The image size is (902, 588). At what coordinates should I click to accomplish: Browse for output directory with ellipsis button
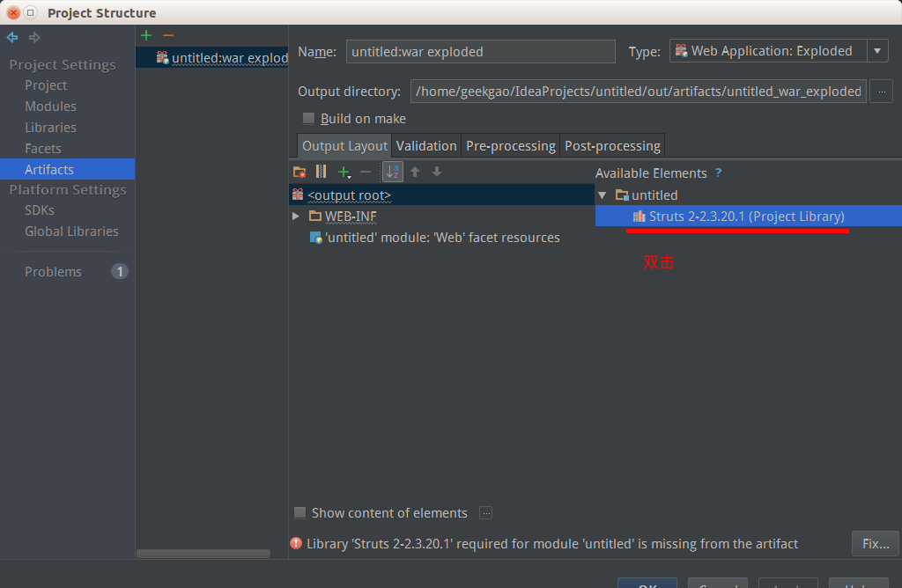click(881, 92)
